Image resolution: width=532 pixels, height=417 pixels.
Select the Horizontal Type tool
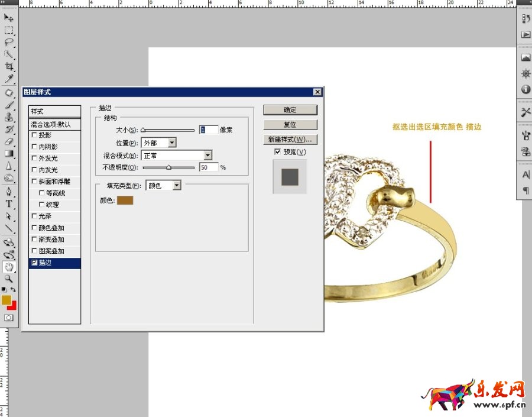point(9,204)
